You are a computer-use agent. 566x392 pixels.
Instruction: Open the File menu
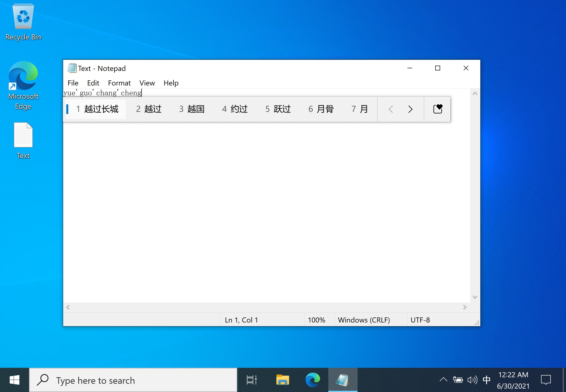tap(73, 83)
